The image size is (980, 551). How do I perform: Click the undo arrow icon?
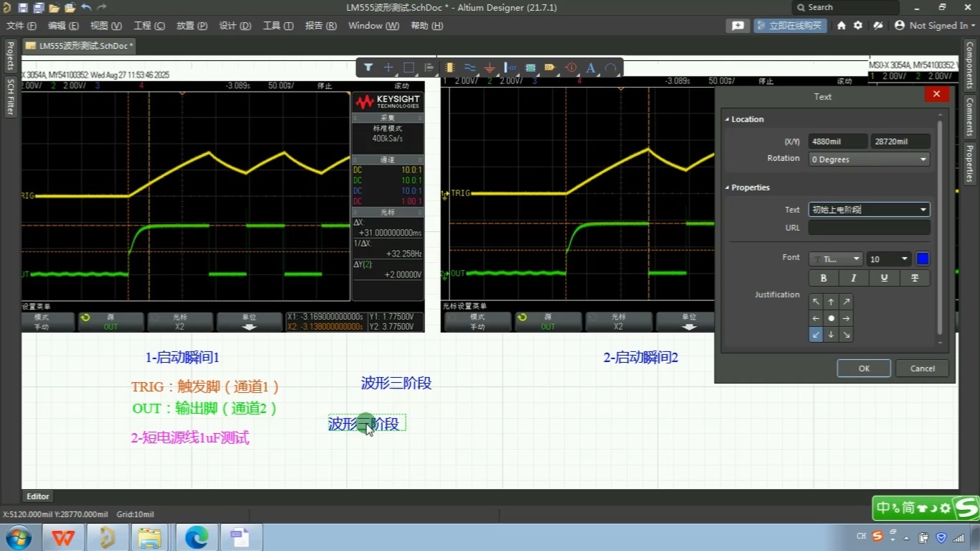coord(86,7)
